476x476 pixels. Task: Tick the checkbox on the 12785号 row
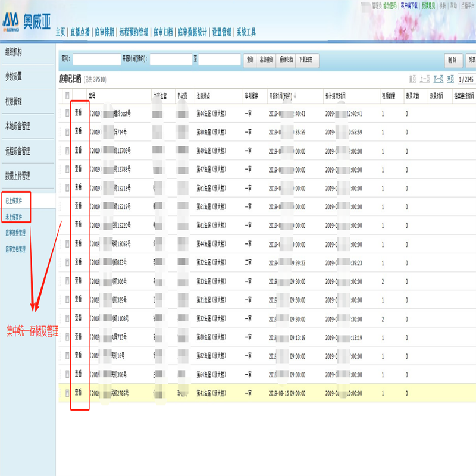pyautogui.click(x=67, y=170)
